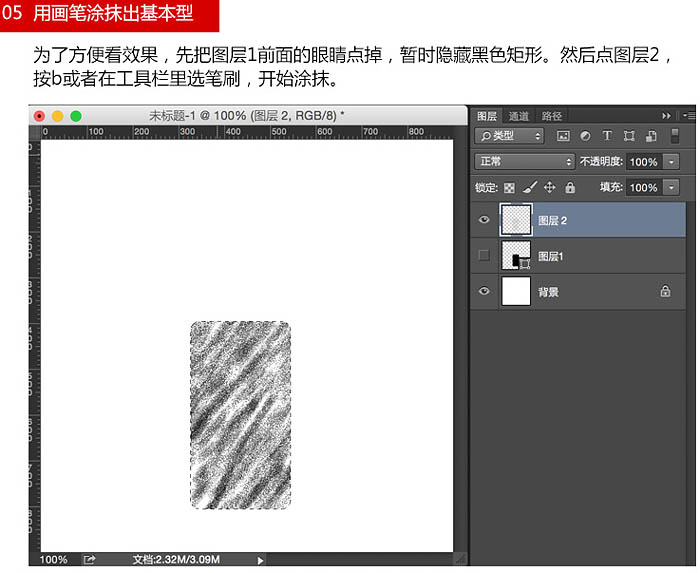This screenshot has width=700, height=573.
Task: Open the layers panel flyout menu
Action: [688, 116]
